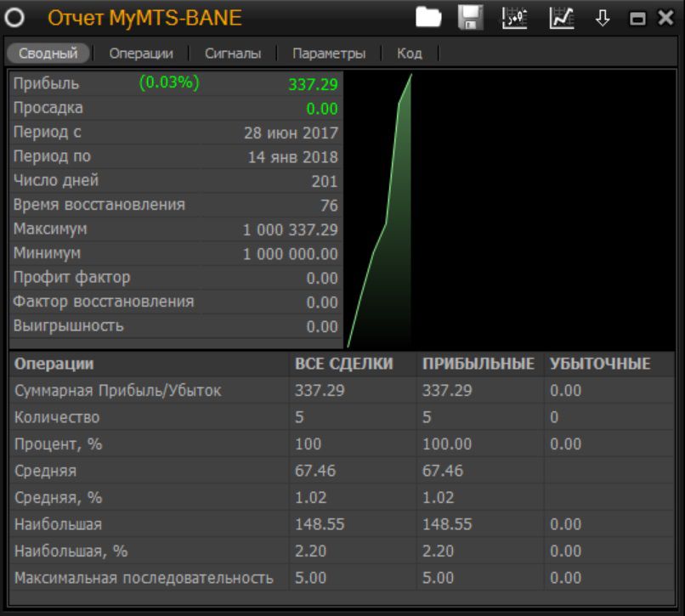The width and height of the screenshot is (685, 616).
Task: Click the down arrow icon in the title bar
Action: tap(603, 19)
